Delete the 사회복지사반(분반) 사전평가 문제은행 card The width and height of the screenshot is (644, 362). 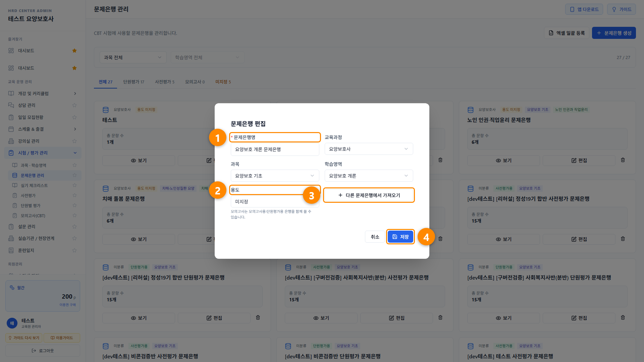pos(440,318)
